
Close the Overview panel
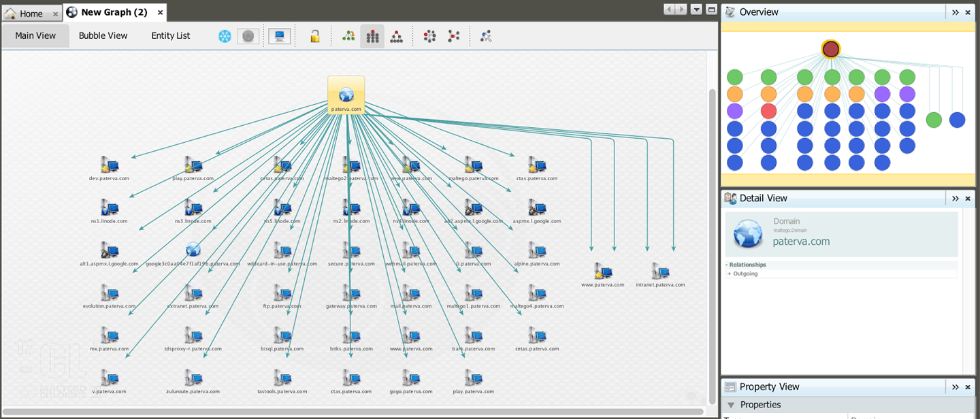pyautogui.click(x=968, y=12)
